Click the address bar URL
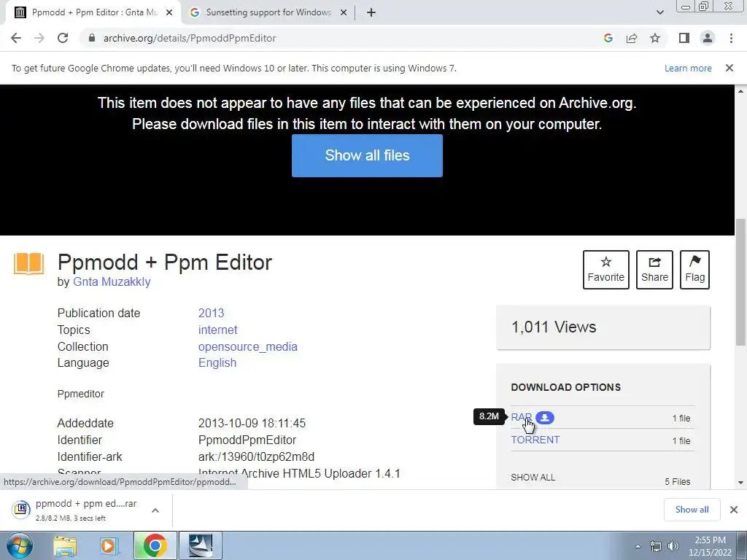 click(x=190, y=38)
